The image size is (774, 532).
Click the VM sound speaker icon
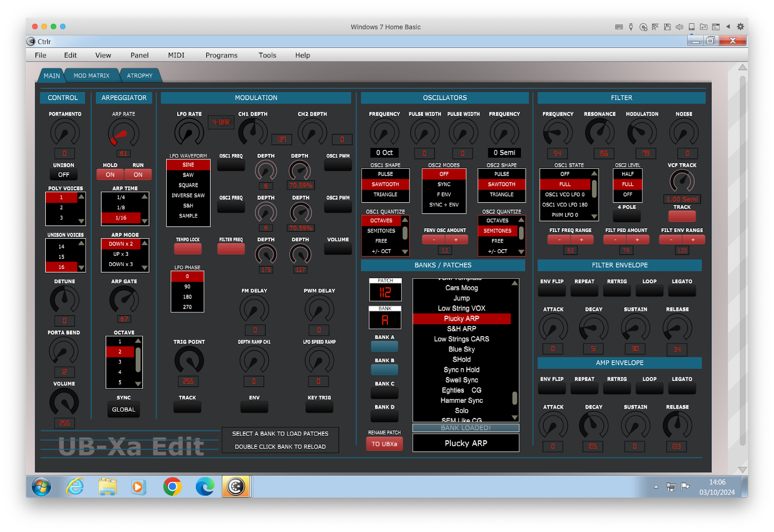pyautogui.click(x=679, y=27)
